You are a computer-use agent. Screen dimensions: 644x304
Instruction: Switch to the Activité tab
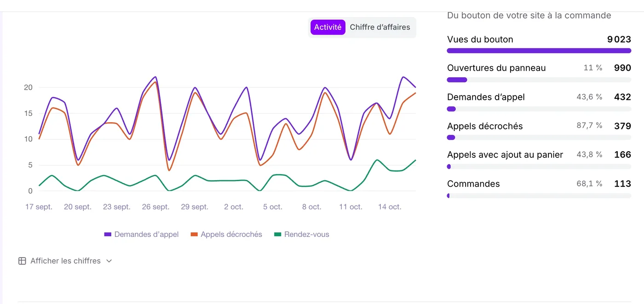328,27
